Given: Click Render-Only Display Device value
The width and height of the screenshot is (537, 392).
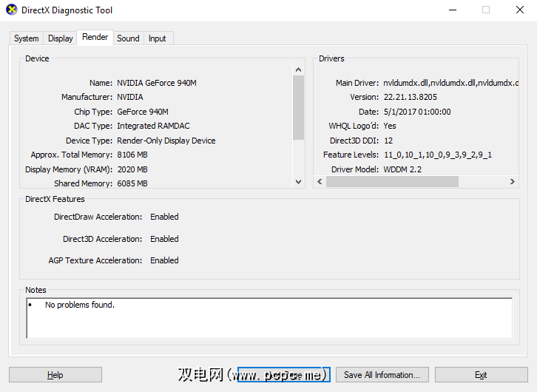Looking at the screenshot, I should click(166, 141).
